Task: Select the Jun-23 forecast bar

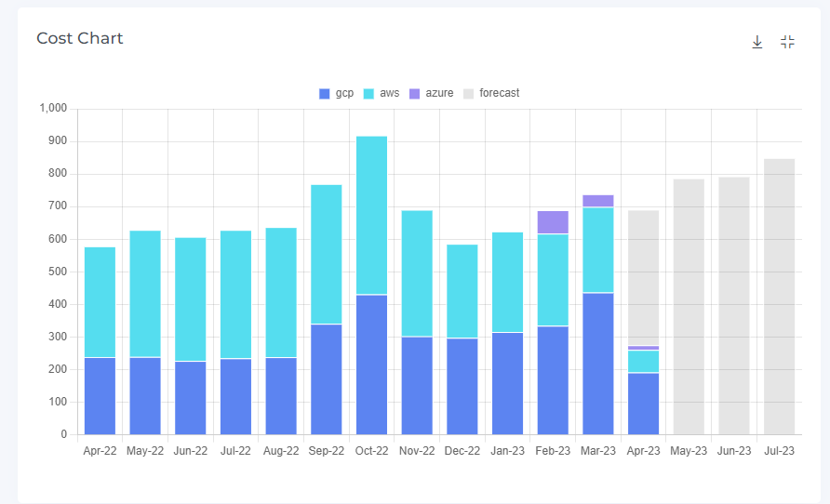Action: (x=734, y=306)
